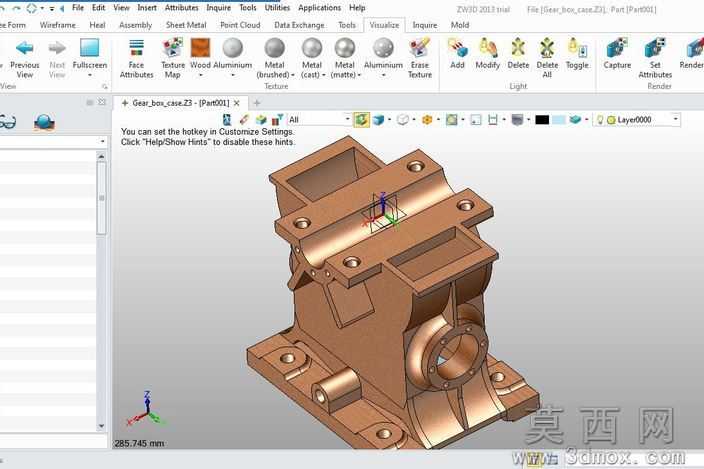Viewport: 704px width, 469px height.
Task: Click the Fullscreen icon
Action: (89, 48)
